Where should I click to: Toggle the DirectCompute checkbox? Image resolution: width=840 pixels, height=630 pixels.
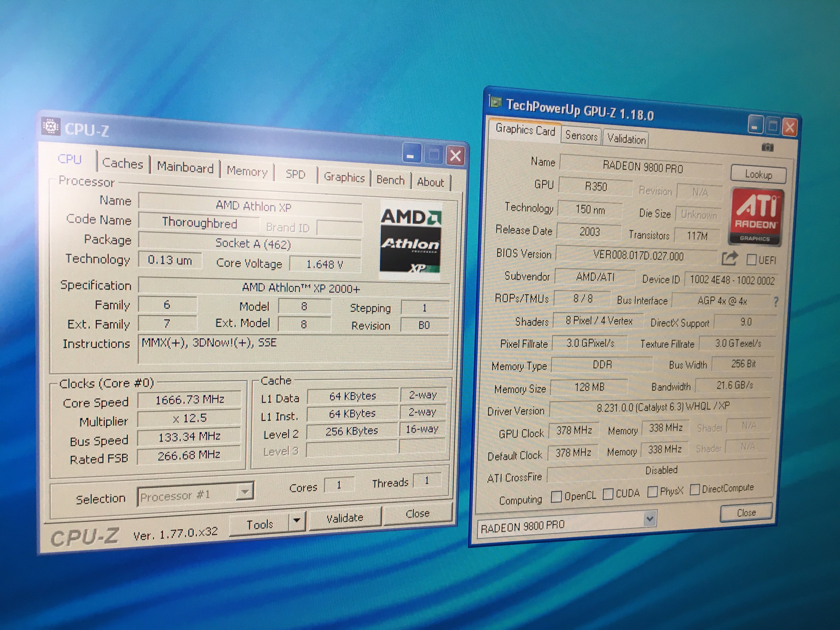click(695, 490)
